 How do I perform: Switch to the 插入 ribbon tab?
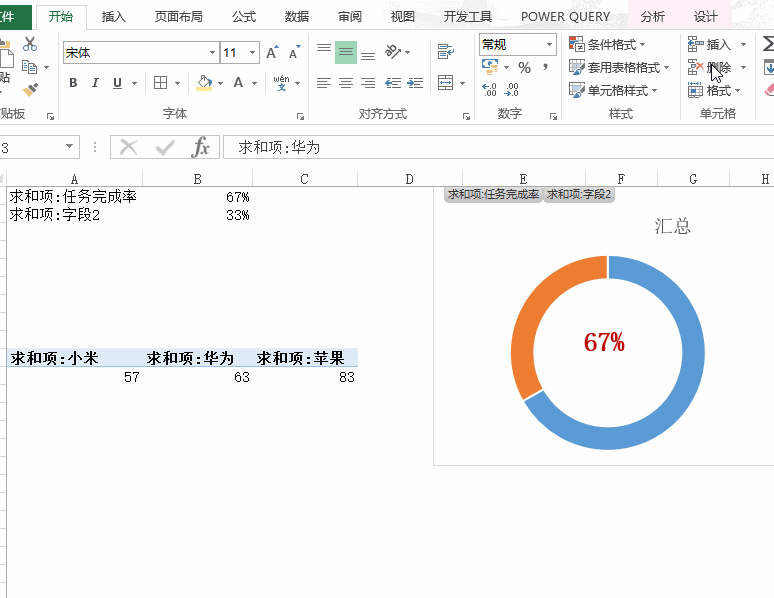(x=114, y=16)
